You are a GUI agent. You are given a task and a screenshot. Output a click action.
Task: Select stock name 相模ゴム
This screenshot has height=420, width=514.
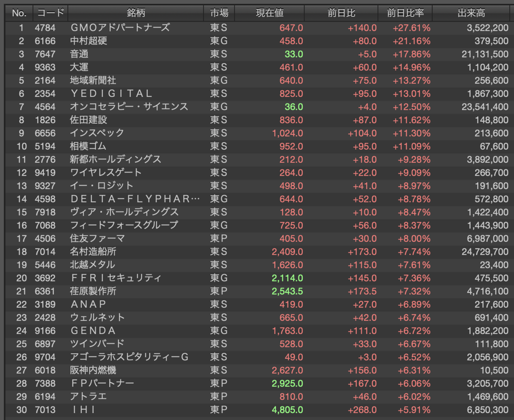pos(88,146)
